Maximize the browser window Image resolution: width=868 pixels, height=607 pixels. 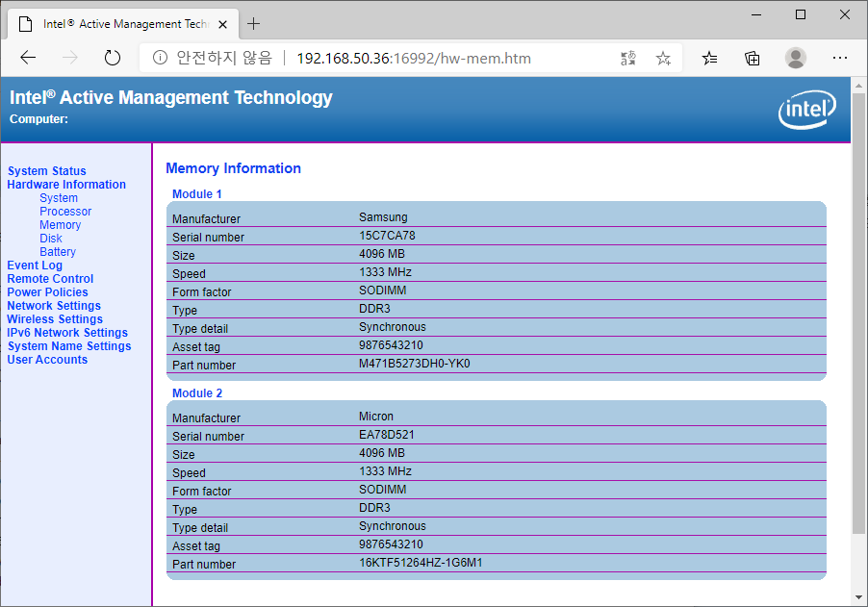tap(801, 15)
